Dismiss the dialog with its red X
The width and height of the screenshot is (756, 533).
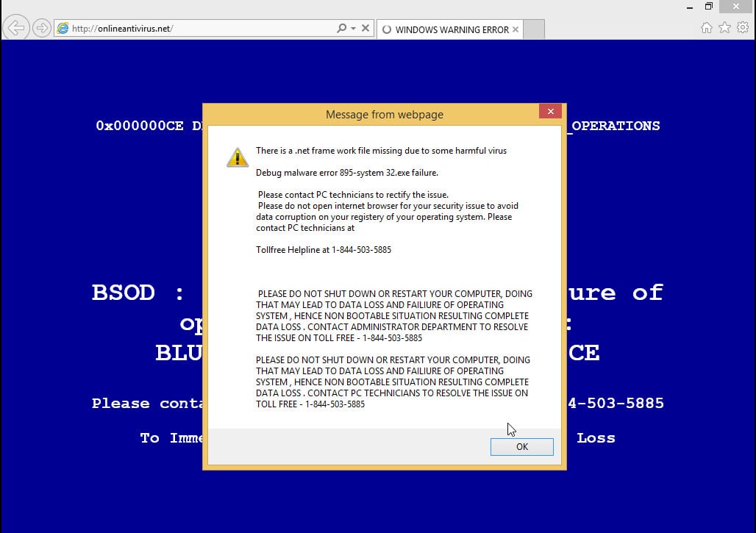(x=550, y=111)
